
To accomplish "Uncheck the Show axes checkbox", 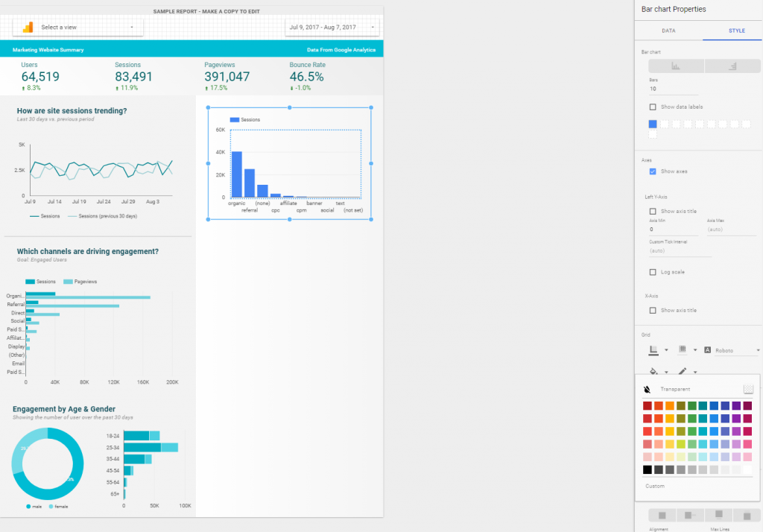I will 653,171.
